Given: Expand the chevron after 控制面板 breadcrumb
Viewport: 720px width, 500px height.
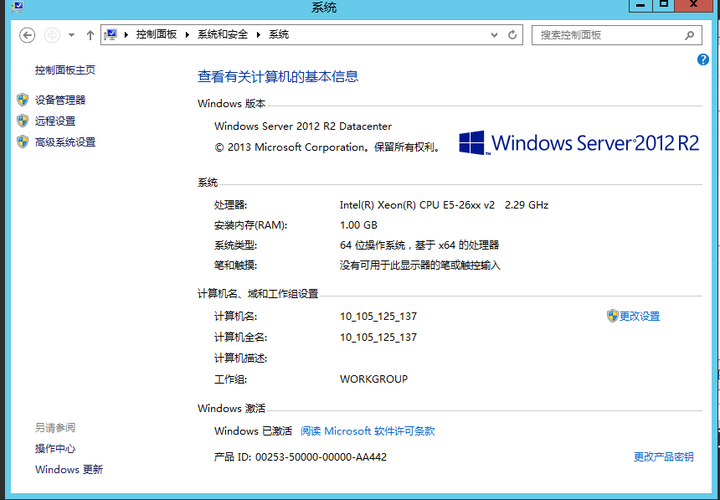Looking at the screenshot, I should point(187,34).
